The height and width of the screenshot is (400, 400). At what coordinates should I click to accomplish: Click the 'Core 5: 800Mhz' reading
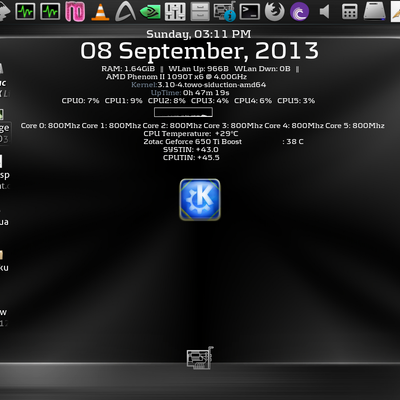pyautogui.click(x=355, y=126)
